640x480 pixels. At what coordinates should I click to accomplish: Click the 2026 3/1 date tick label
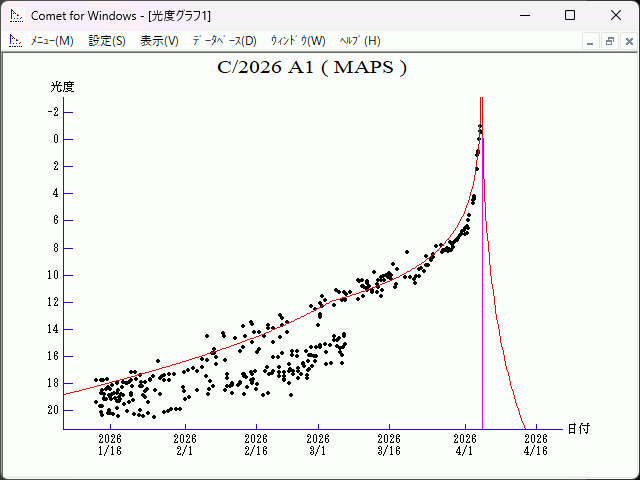click(318, 444)
